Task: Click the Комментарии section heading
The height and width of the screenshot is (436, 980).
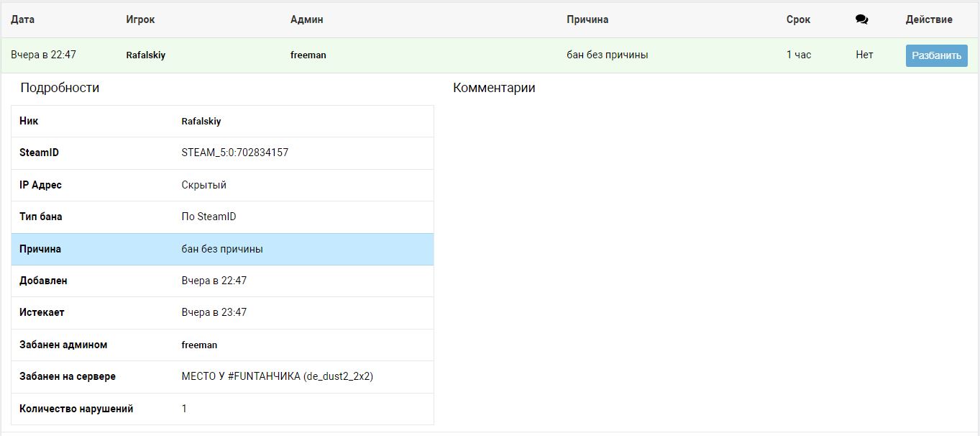Action: pos(493,88)
